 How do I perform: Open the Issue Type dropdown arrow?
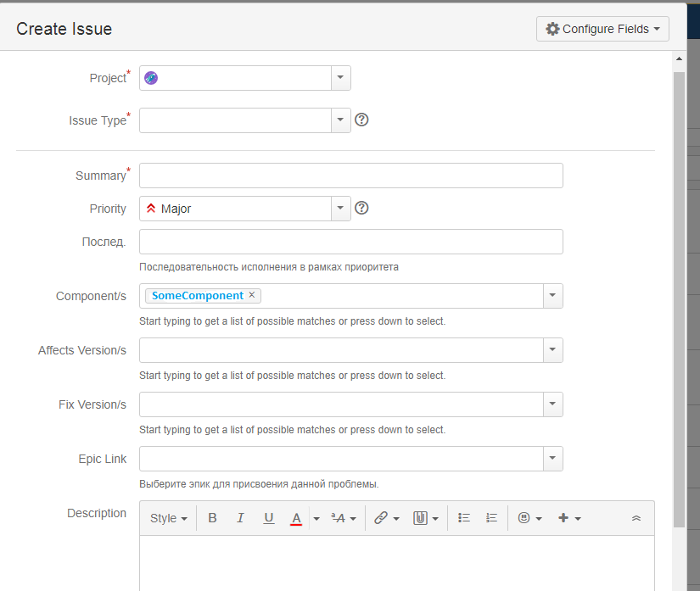click(x=340, y=120)
